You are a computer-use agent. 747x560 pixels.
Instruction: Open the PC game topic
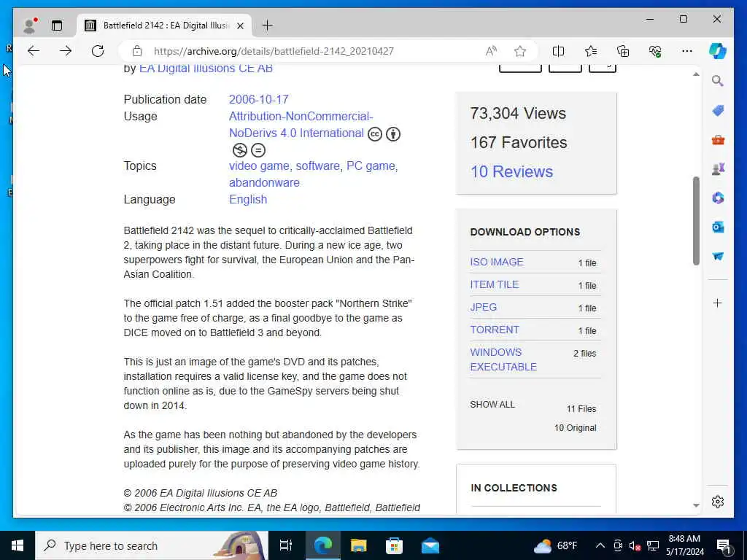point(371,166)
